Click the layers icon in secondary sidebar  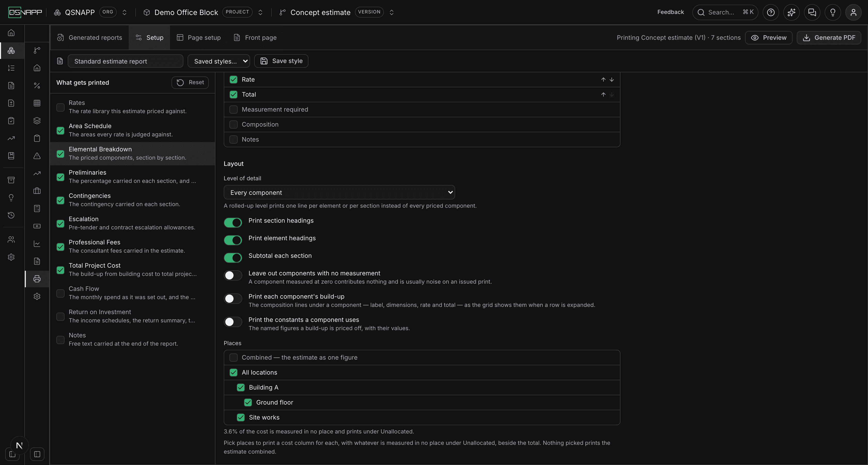(37, 121)
